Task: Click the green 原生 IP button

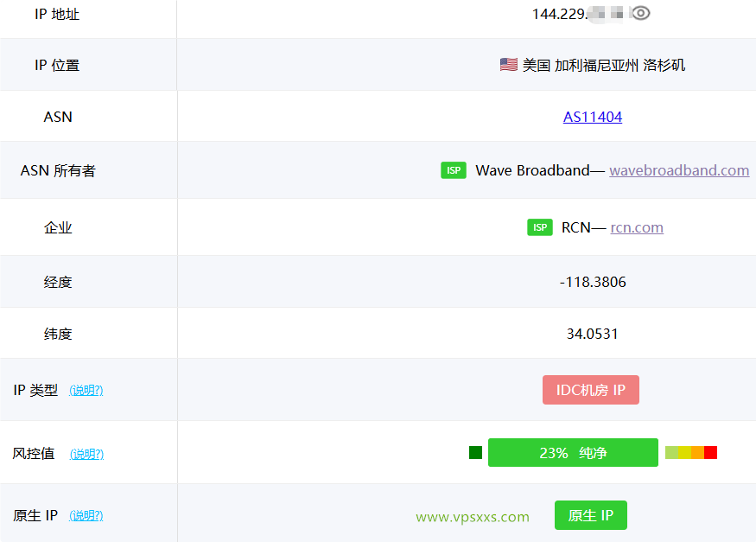Action: 591,515
